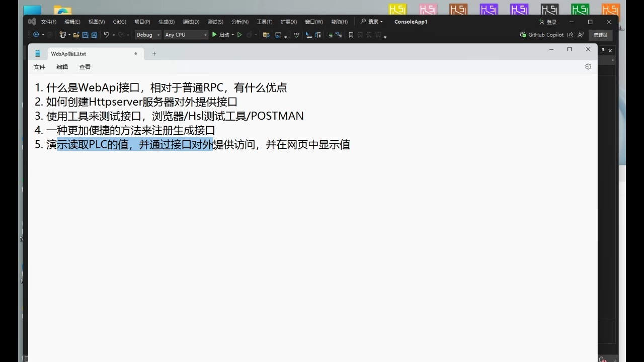This screenshot has width=644, height=362.
Task: Click the Microsoft Edge taskbar icon
Action: click(62, 10)
